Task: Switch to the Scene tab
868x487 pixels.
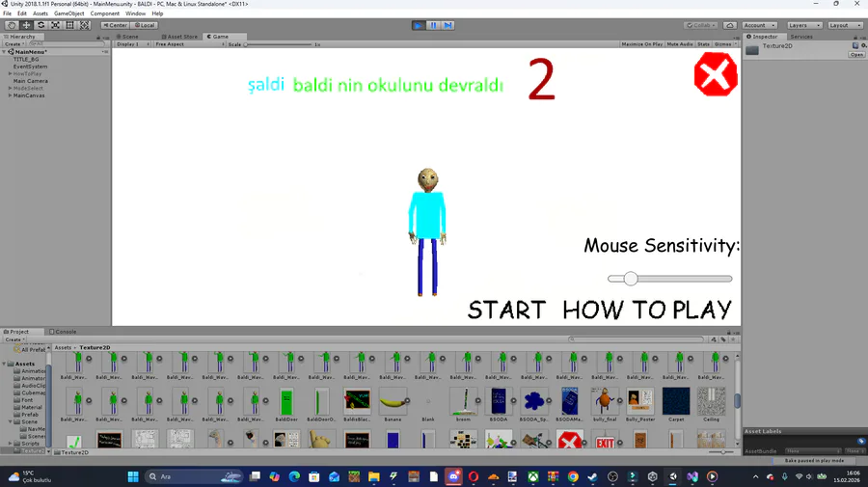Action: [x=130, y=37]
